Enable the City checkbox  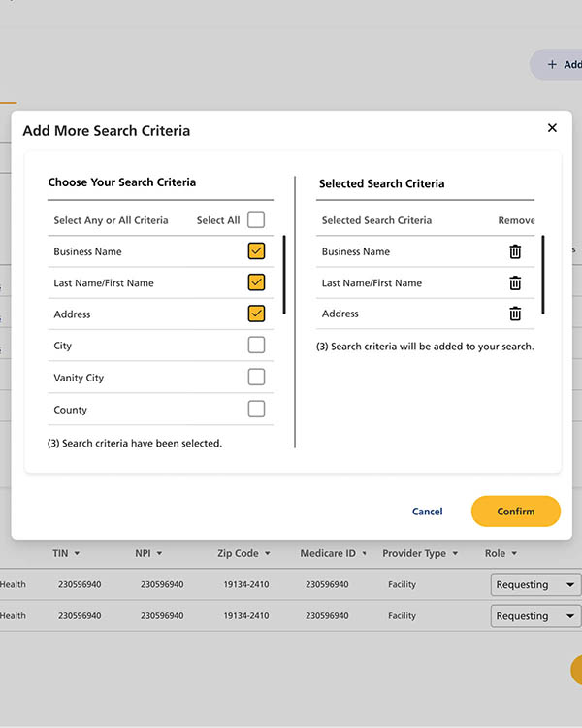(256, 345)
